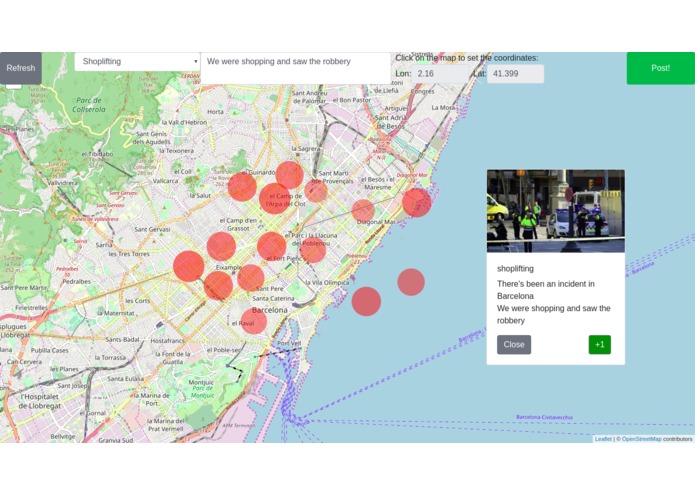The image size is (695, 494).
Task: Select the marker beside el Guinardó label
Action: (242, 187)
